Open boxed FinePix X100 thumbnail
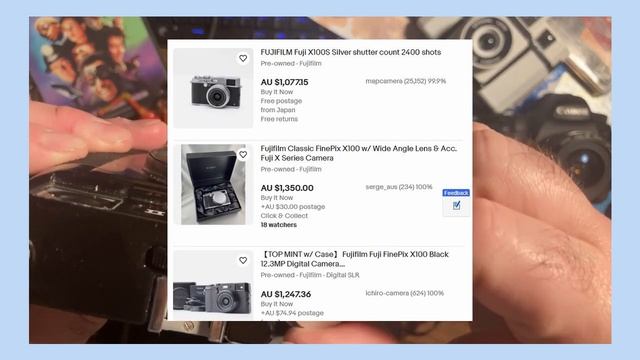The height and width of the screenshot is (360, 640). (213, 184)
